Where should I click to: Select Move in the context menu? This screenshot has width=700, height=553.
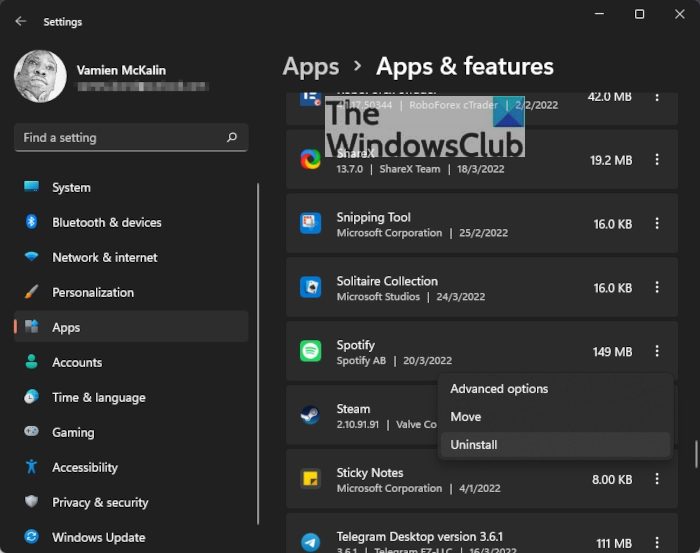point(466,417)
